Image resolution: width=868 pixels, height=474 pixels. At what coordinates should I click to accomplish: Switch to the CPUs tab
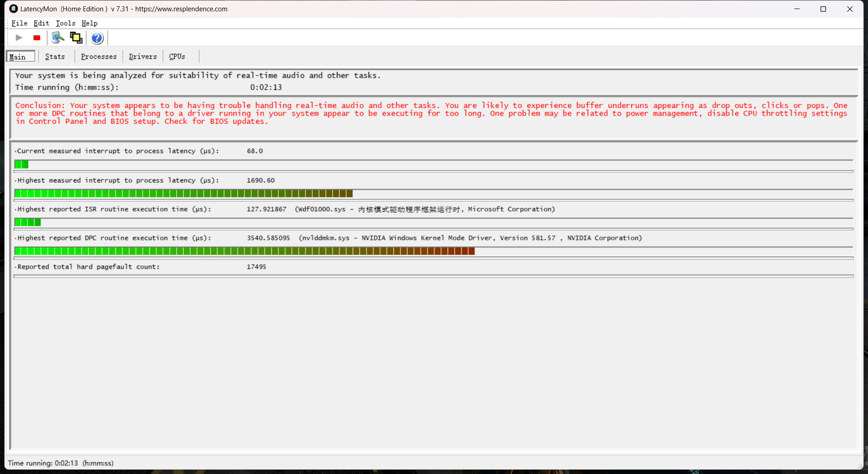(177, 56)
